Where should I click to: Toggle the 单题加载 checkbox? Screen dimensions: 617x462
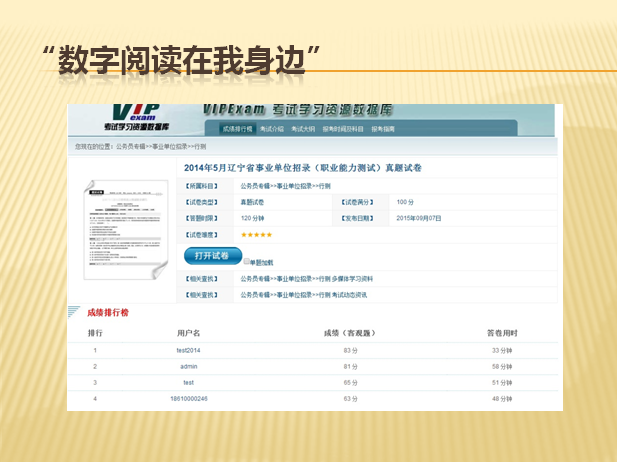246,261
